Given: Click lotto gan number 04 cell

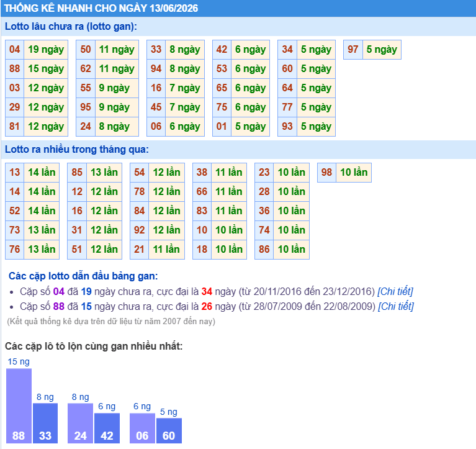Looking at the screenshot, I should 14,50.
